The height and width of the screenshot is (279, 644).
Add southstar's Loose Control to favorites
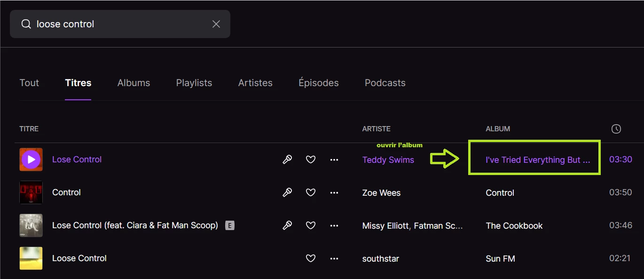(311, 258)
